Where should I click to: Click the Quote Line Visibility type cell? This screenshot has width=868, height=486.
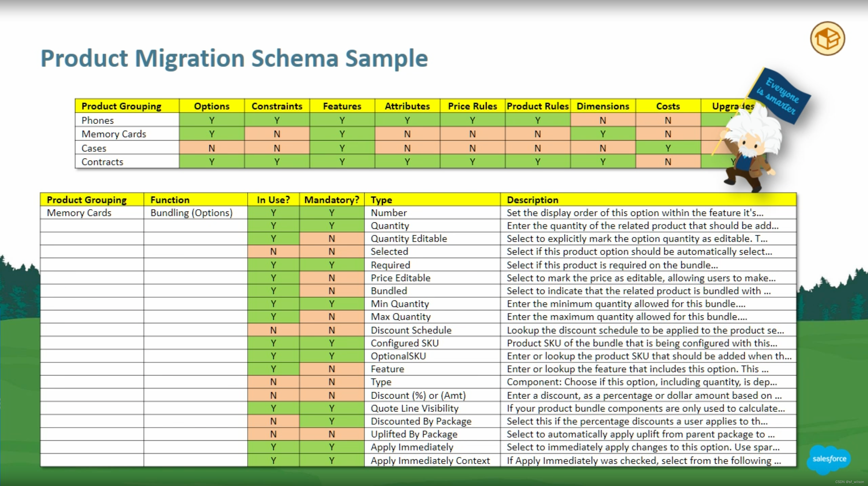click(x=414, y=408)
